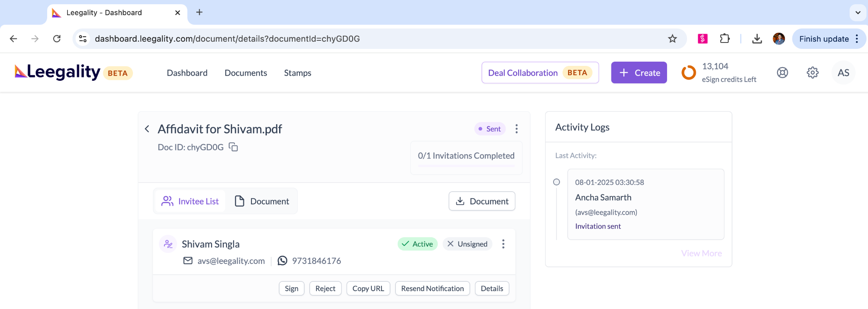Bookmark this page with the star icon
Screen dimensions: 868x309
click(x=672, y=39)
